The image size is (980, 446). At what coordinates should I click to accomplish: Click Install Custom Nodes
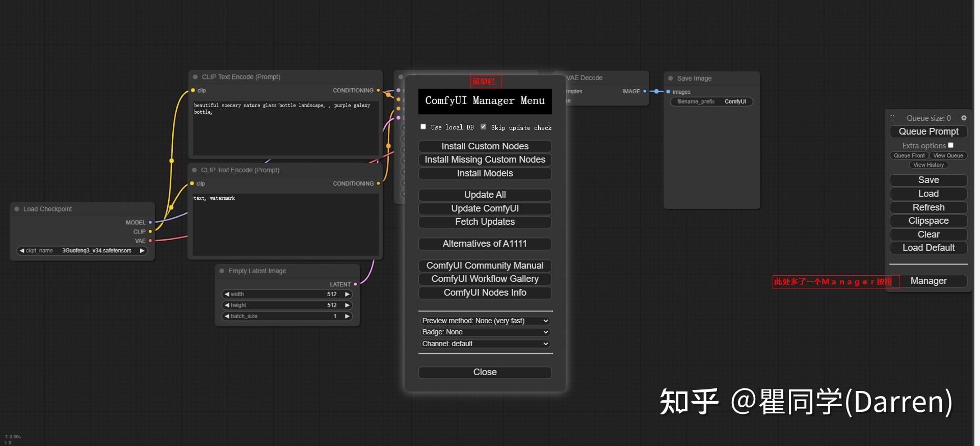tap(485, 146)
